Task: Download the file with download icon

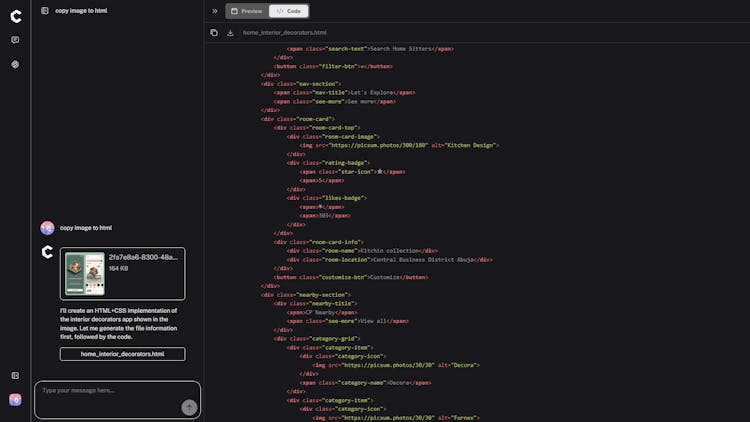Action: coord(230,33)
